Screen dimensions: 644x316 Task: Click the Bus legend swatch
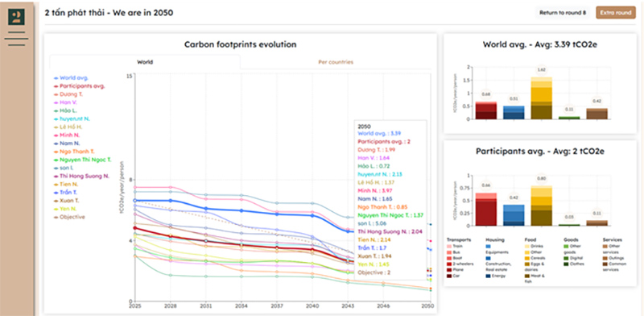point(449,252)
